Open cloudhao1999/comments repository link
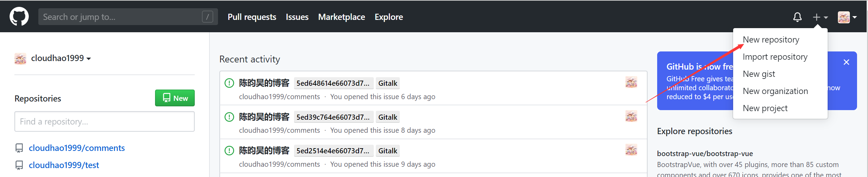 pyautogui.click(x=77, y=148)
